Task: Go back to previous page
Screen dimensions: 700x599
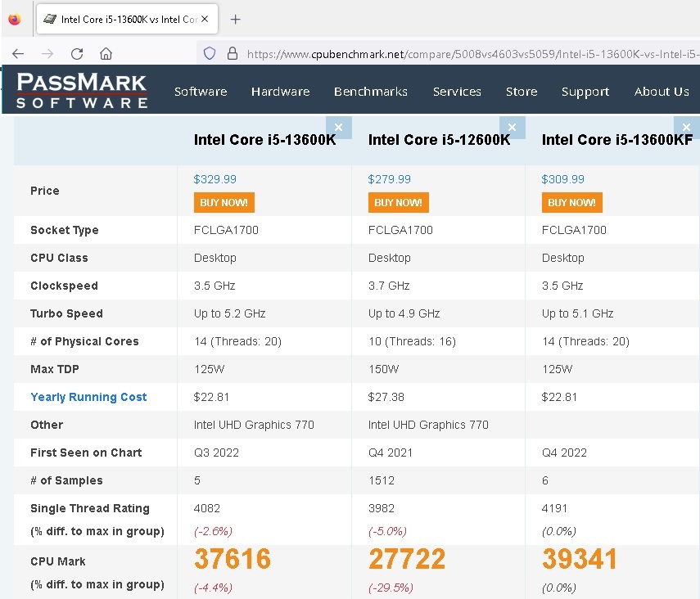Action: tap(18, 54)
